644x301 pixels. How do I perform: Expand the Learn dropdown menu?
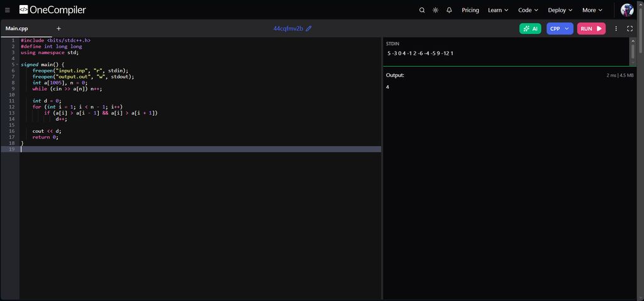(x=498, y=10)
